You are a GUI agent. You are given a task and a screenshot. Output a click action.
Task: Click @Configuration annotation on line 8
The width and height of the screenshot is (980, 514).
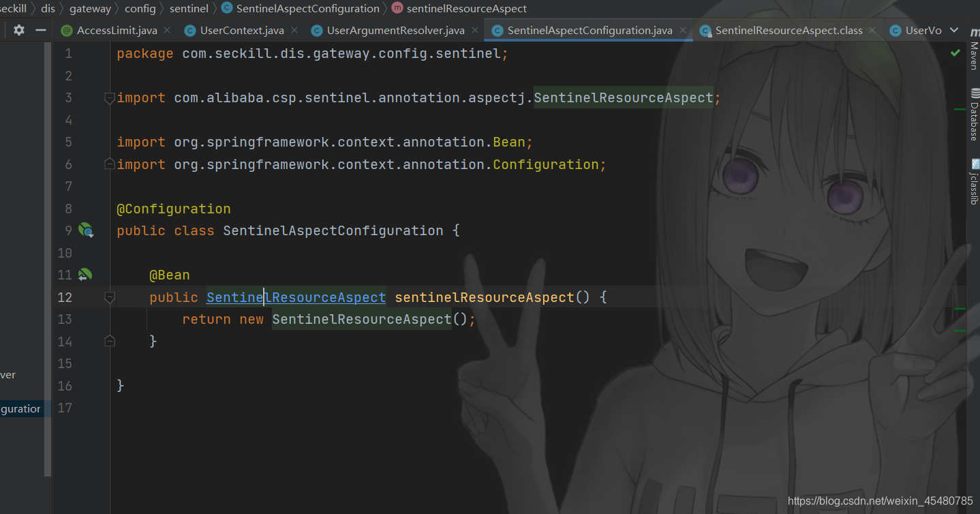174,209
